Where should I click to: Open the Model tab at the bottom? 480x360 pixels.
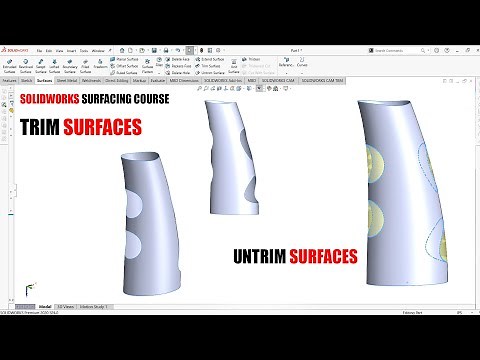point(45,307)
